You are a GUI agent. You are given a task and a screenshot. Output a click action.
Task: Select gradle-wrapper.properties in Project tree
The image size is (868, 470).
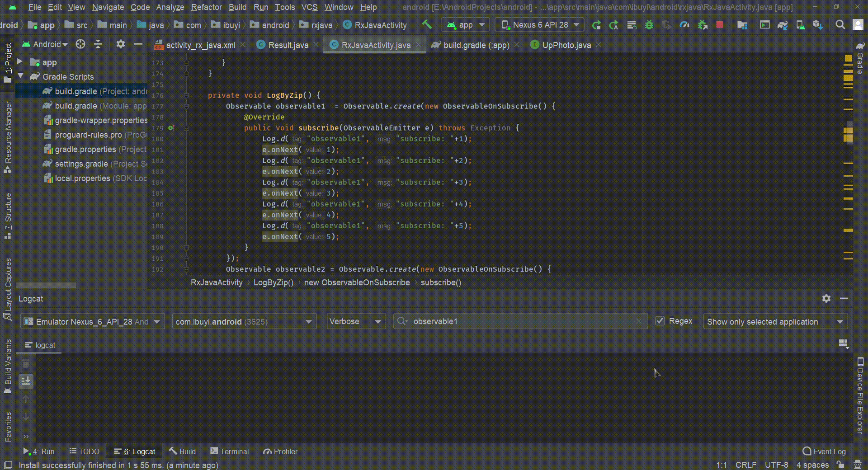pyautogui.click(x=101, y=120)
